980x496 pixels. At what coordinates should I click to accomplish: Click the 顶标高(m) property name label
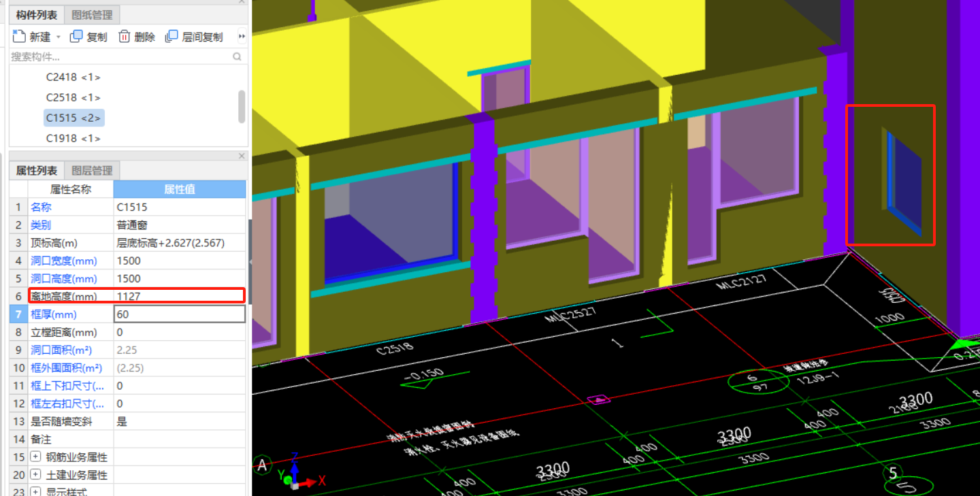(54, 243)
